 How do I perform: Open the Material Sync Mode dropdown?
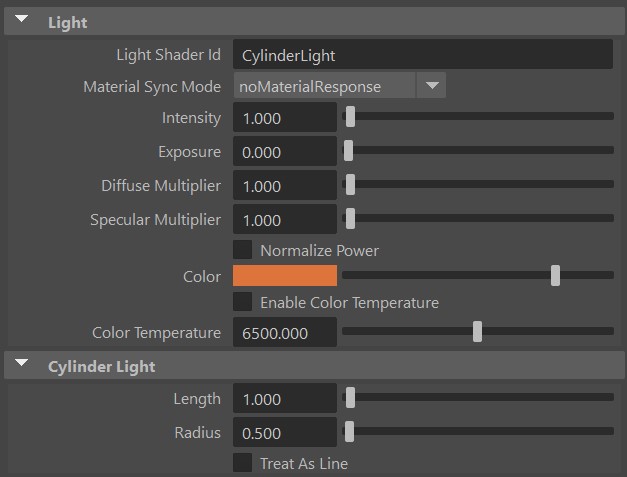431,86
